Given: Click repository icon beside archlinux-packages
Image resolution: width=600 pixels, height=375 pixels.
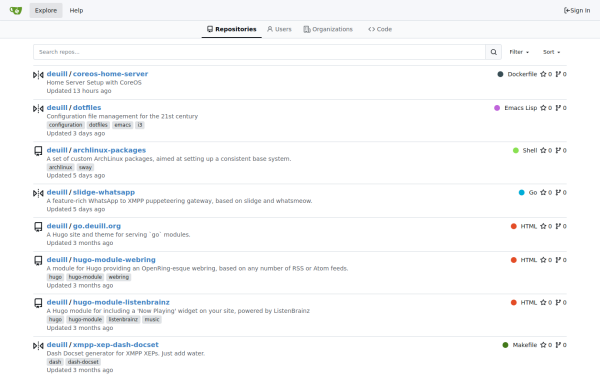Looking at the screenshot, I should tap(38, 151).
